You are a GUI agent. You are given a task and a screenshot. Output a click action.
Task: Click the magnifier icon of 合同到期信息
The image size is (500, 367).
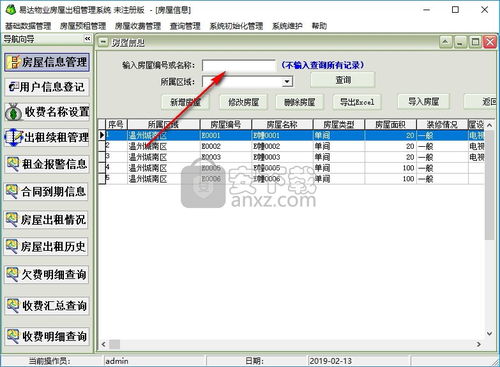(x=12, y=191)
